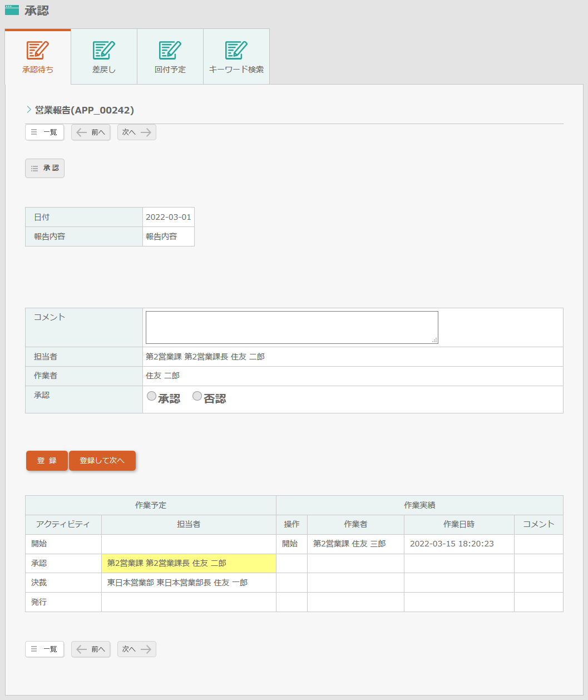
Task: Click the date value 2022-03-01
Action: click(169, 217)
